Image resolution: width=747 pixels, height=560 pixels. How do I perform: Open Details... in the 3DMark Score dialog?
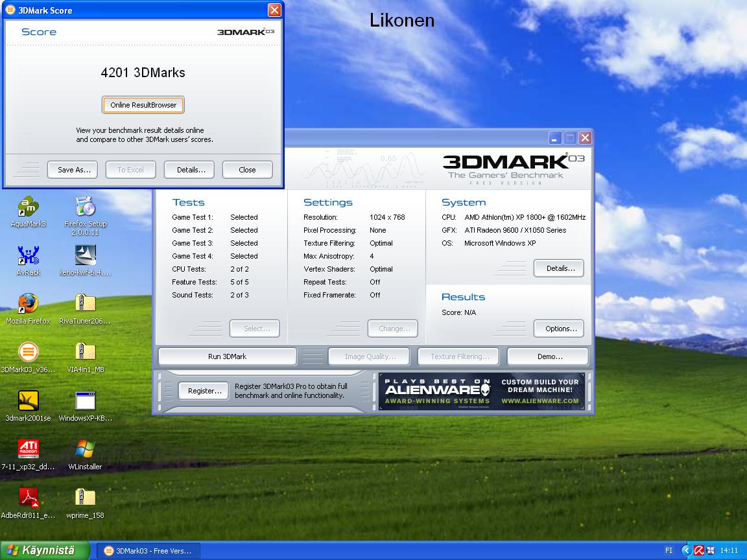tap(189, 170)
